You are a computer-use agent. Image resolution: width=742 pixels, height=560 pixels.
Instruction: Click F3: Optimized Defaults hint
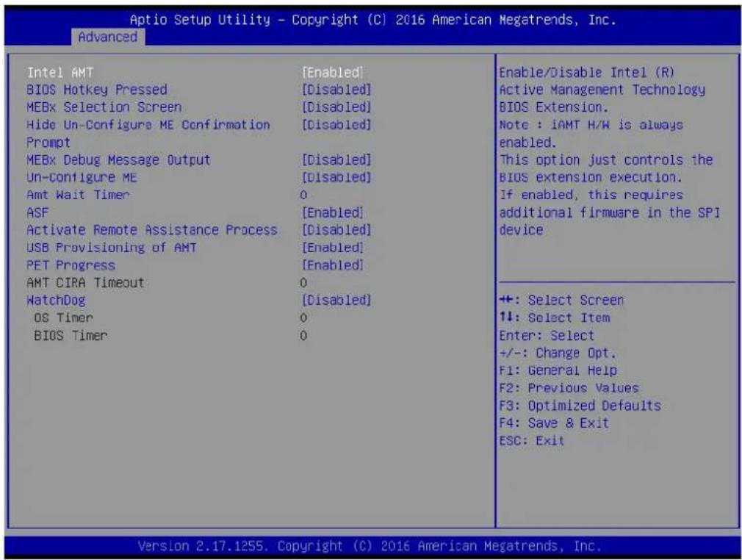coord(580,406)
